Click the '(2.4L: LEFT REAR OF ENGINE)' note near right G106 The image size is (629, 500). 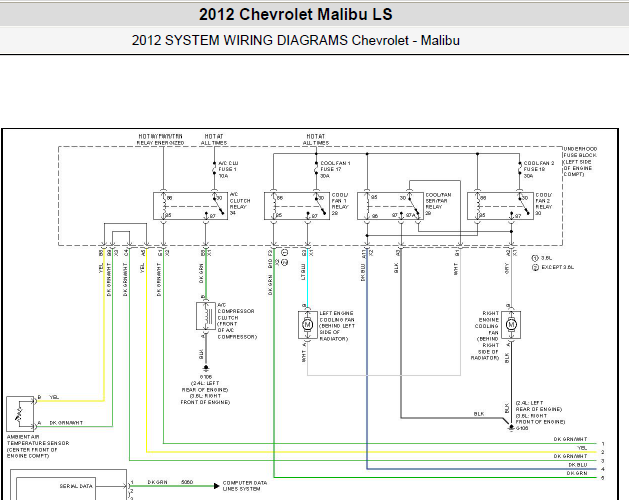(x=539, y=406)
